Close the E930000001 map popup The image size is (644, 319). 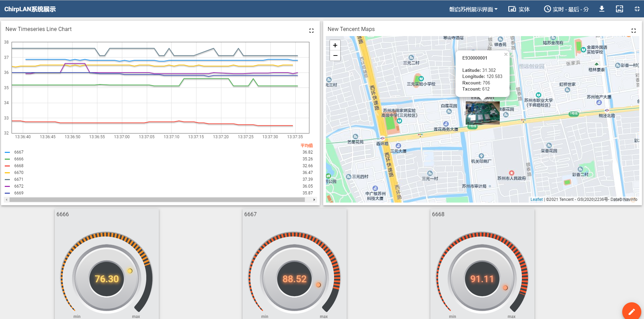pyautogui.click(x=506, y=54)
